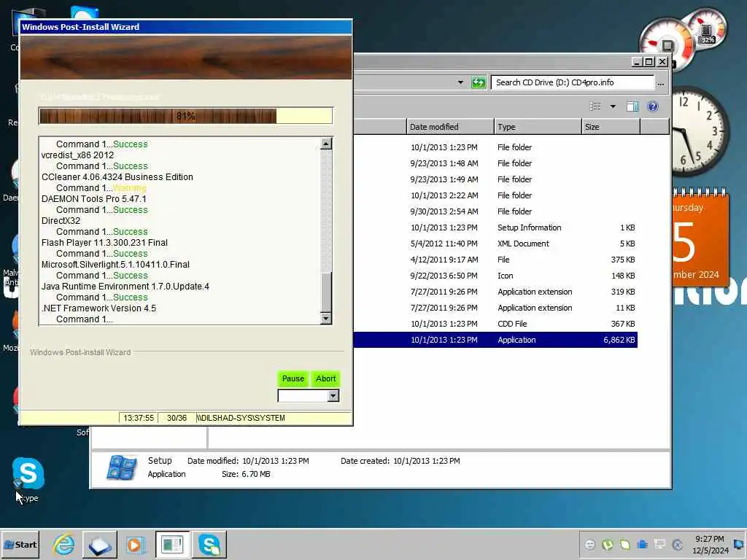
Task: Select the CDD File row
Action: point(495,324)
